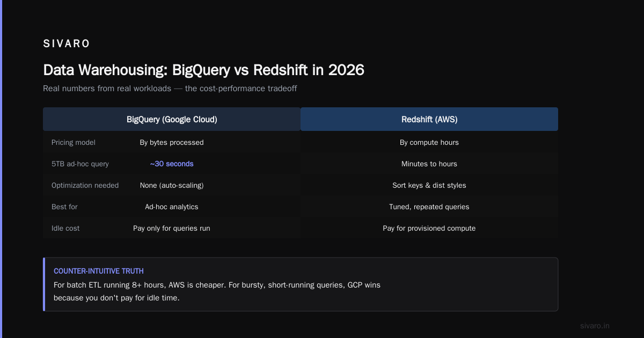Image resolution: width=644 pixels, height=338 pixels.
Task: Click the 'Optimization needed' row label
Action: (85, 185)
